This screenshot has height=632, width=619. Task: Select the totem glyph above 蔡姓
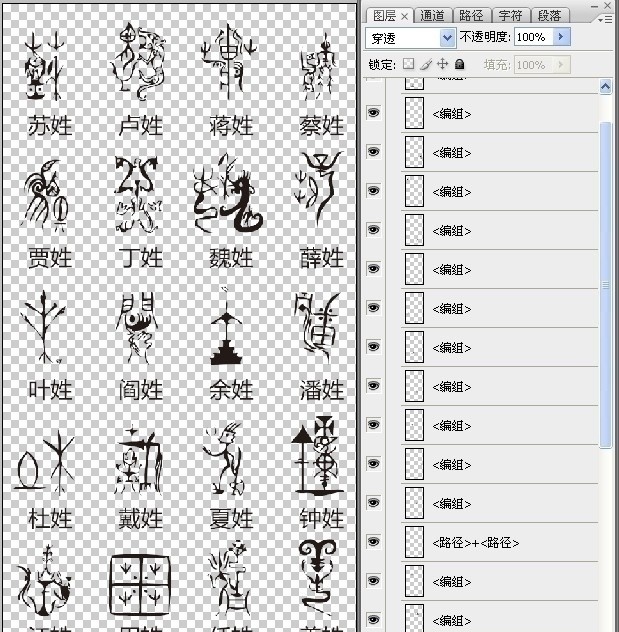(x=319, y=67)
